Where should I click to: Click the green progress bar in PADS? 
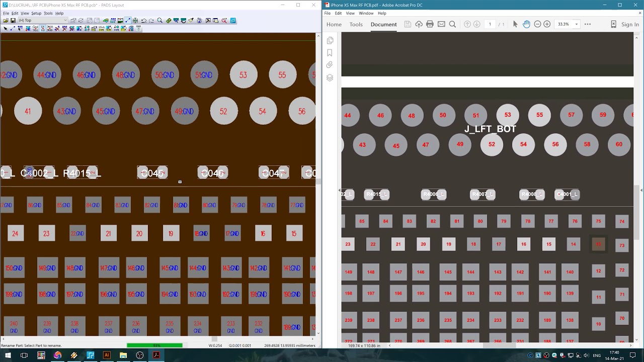coord(154,345)
